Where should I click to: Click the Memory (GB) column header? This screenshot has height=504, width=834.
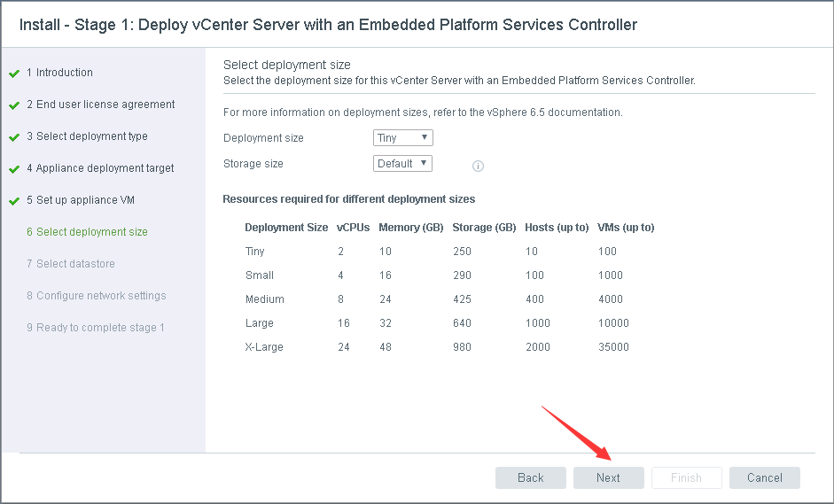pyautogui.click(x=411, y=228)
